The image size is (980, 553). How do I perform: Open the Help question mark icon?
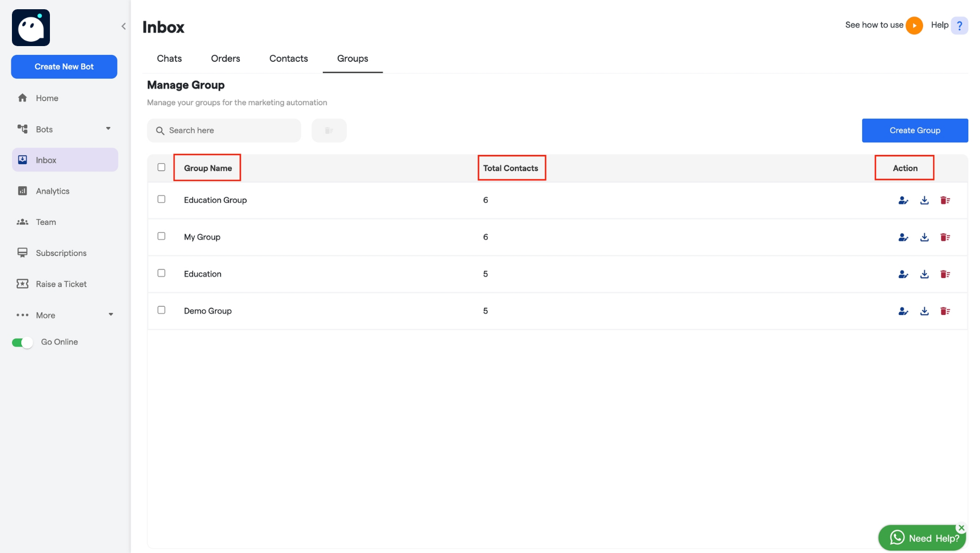click(959, 25)
